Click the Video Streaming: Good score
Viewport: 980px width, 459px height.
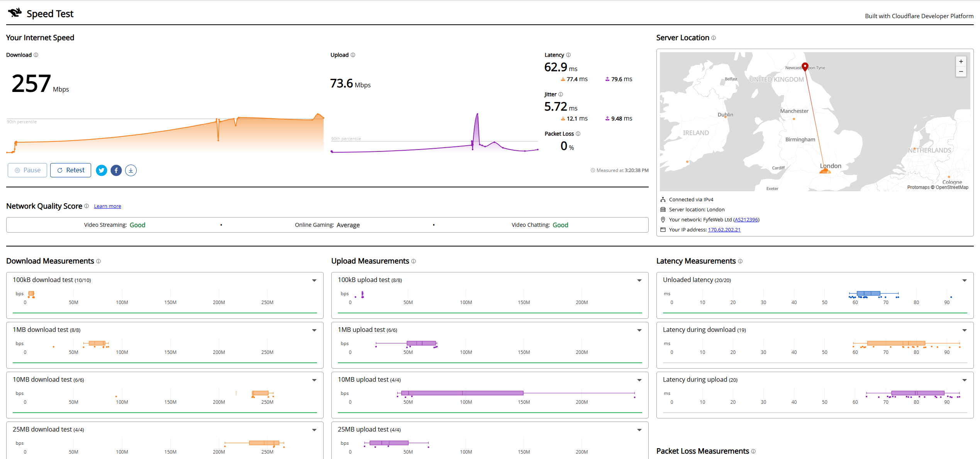(115, 225)
